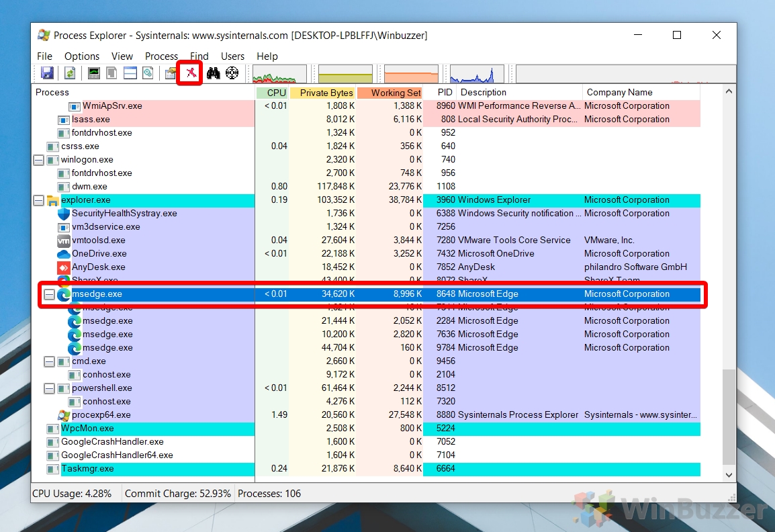Screen dimensions: 775x532
Task: Collapse the powershell.exe tree node
Action: pos(50,388)
